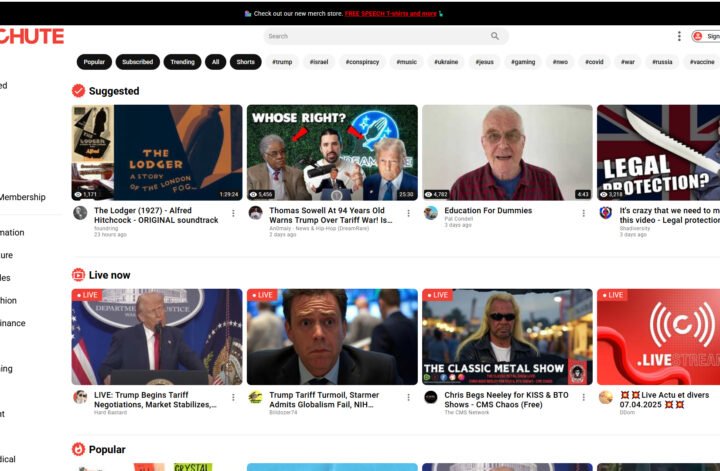Focus the Search input field
The width and height of the screenshot is (720, 471).
(386, 36)
